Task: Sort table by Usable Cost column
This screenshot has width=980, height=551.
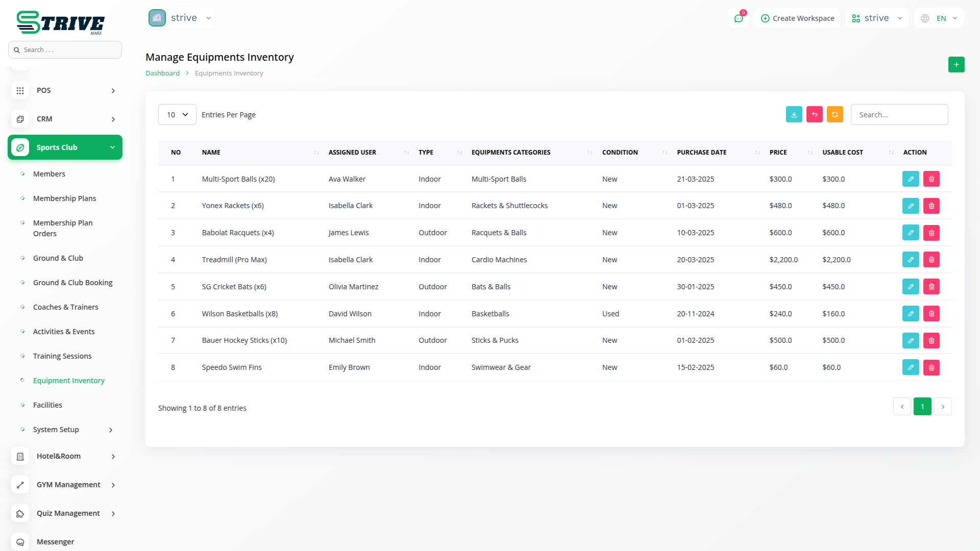Action: [891, 153]
